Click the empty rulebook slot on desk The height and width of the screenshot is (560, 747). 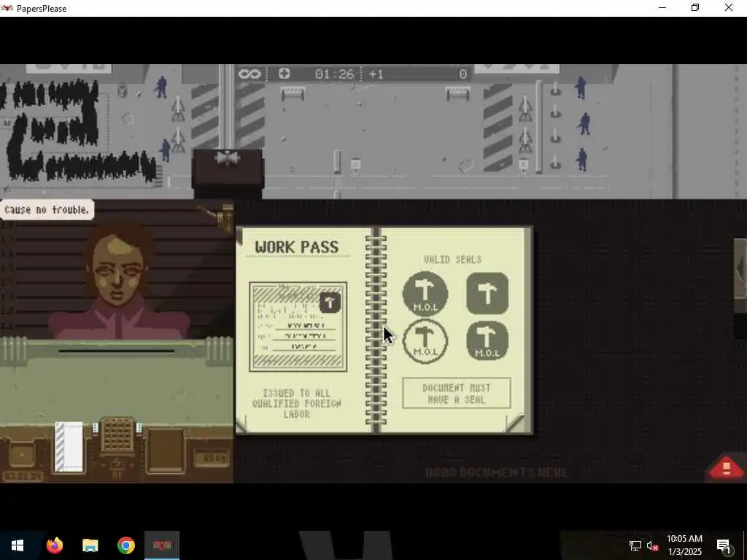click(x=165, y=451)
